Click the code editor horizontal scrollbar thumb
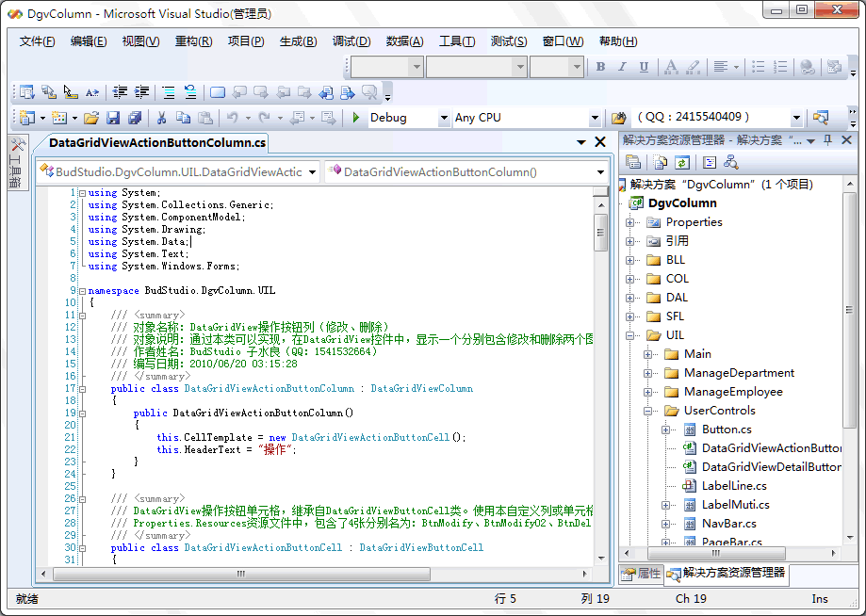 (241, 574)
